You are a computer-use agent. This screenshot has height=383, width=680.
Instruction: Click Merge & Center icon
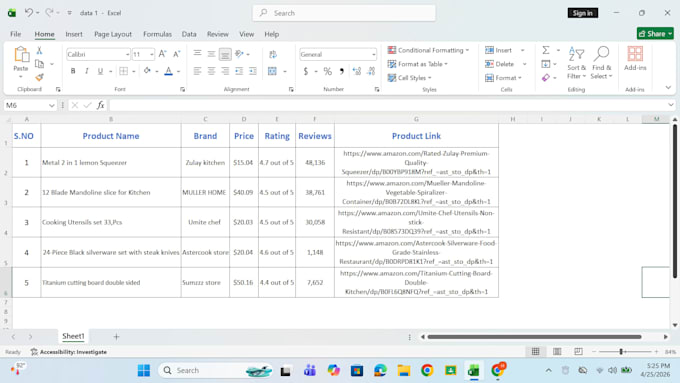pyautogui.click(x=272, y=71)
